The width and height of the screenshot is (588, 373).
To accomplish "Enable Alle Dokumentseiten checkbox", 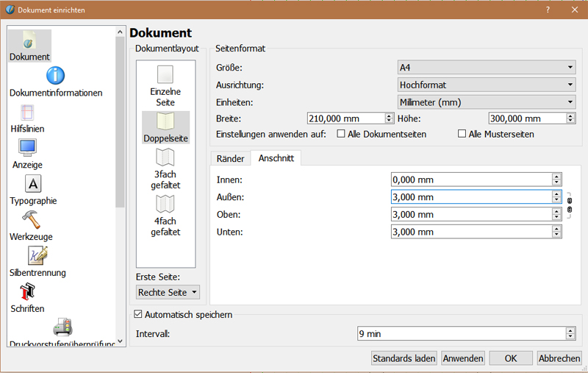I will click(341, 134).
